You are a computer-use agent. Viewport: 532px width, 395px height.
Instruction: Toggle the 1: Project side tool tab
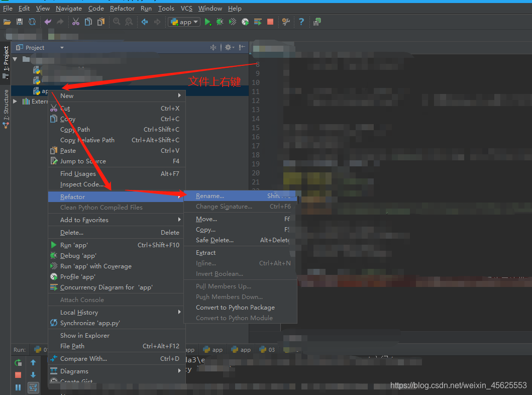pyautogui.click(x=6, y=62)
